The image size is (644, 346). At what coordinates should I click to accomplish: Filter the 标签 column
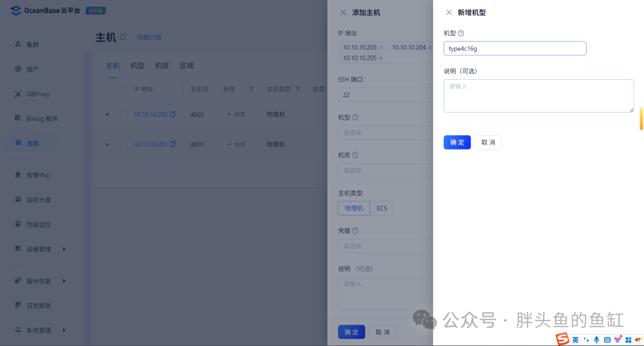[x=252, y=89]
